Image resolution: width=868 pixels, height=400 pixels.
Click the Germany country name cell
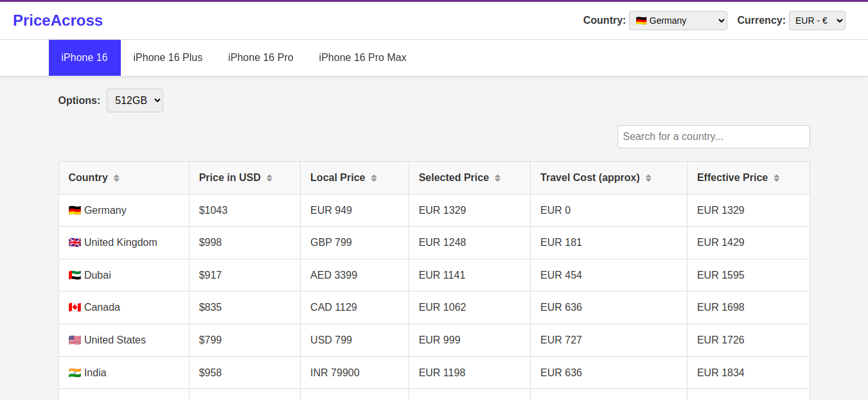124,211
